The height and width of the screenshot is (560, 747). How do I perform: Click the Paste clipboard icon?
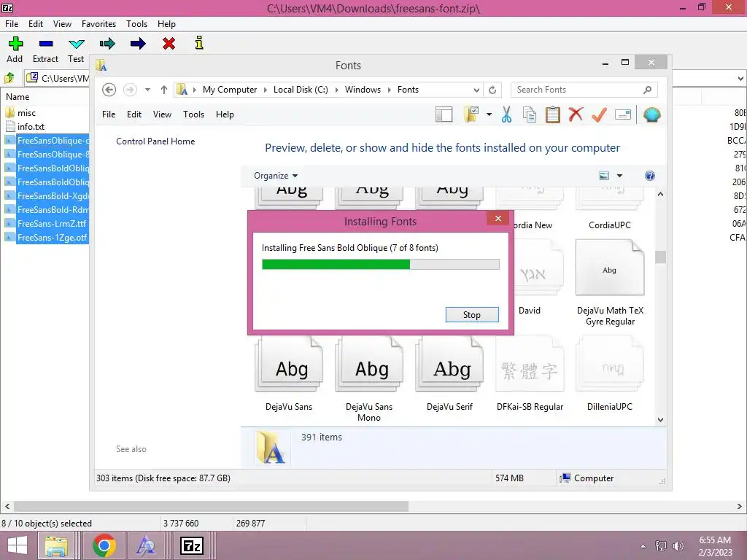pos(553,114)
